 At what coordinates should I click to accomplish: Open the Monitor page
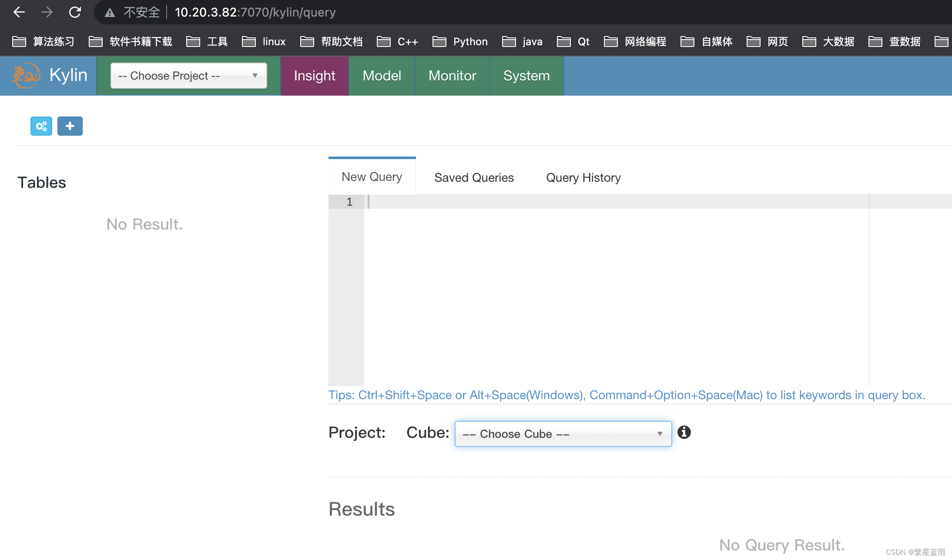tap(452, 76)
